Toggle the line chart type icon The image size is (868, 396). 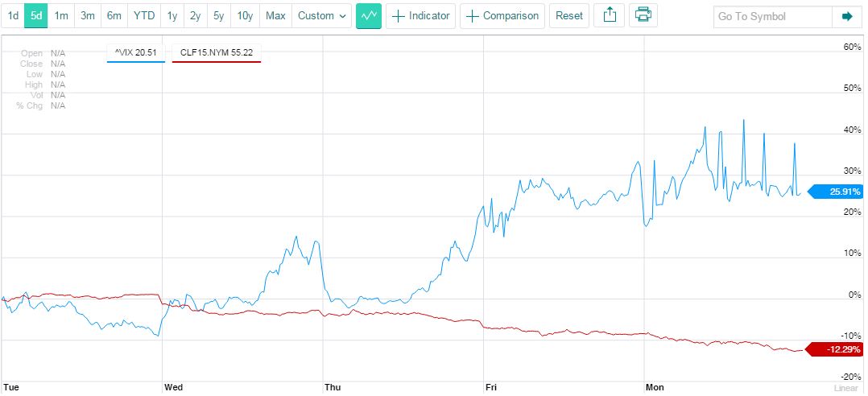pyautogui.click(x=369, y=16)
